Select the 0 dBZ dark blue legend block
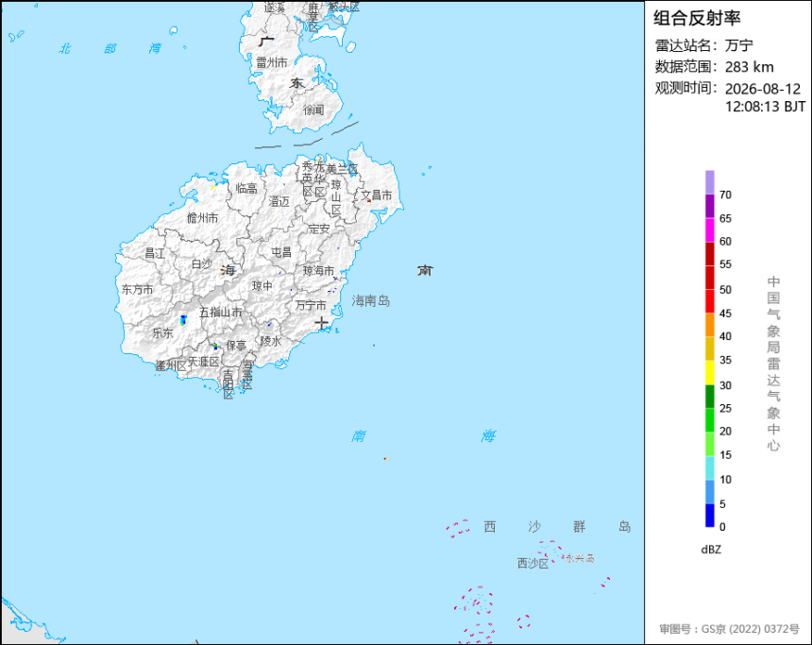Viewport: 812px width, 645px height. [x=709, y=516]
